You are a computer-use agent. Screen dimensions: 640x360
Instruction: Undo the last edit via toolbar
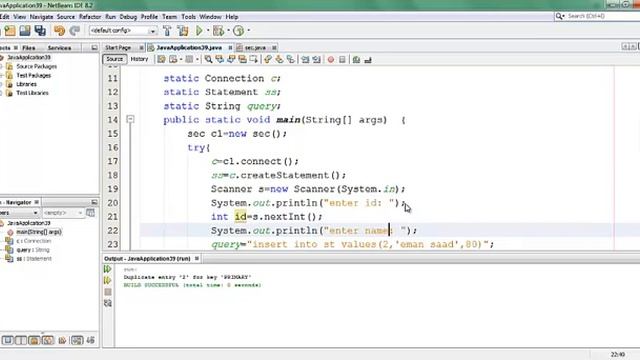60,31
